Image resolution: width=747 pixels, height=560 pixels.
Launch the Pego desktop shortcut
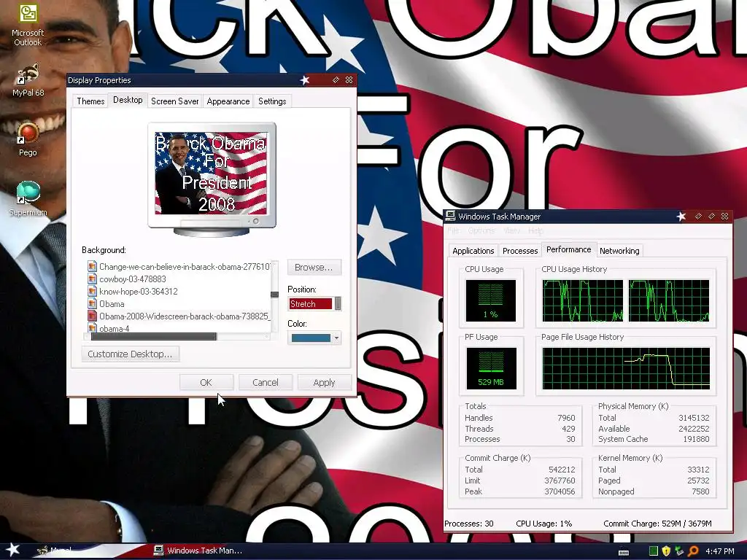pyautogui.click(x=28, y=139)
